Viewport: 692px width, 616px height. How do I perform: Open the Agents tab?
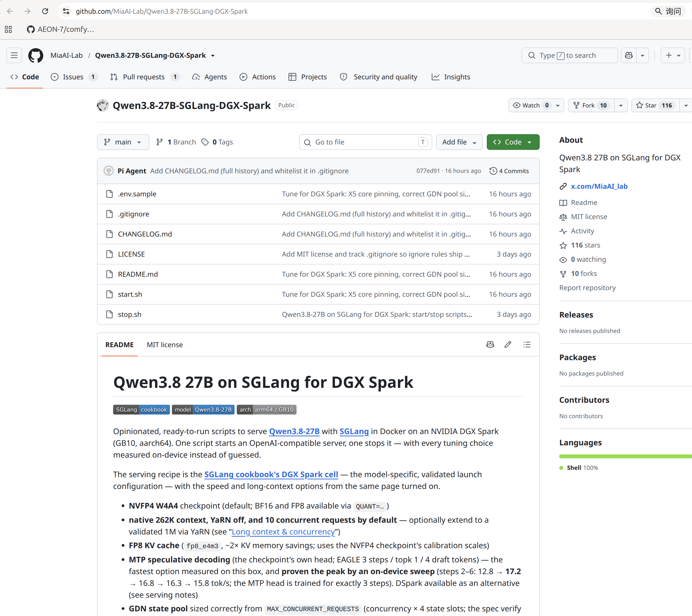point(209,77)
